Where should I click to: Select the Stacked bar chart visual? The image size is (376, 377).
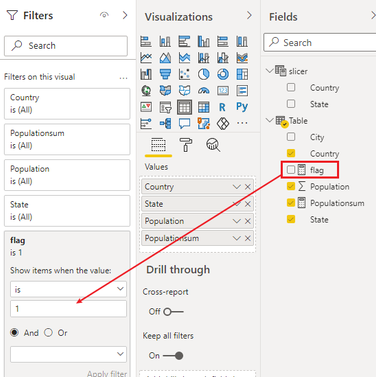pos(146,42)
